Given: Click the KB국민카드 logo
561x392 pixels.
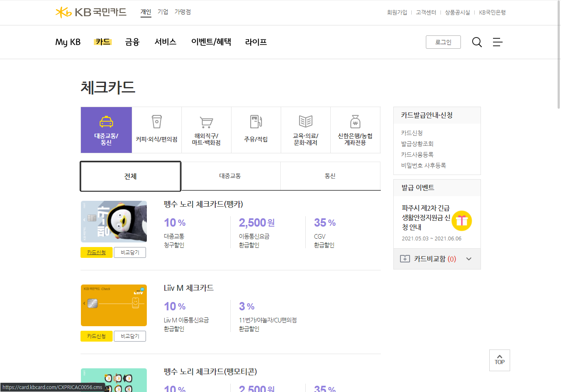Looking at the screenshot, I should (91, 12).
